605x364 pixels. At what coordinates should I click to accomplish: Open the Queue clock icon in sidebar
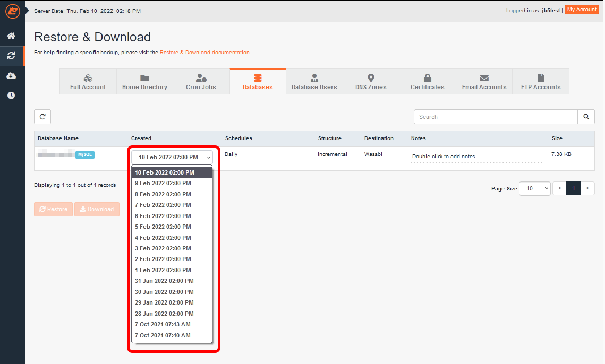11,96
